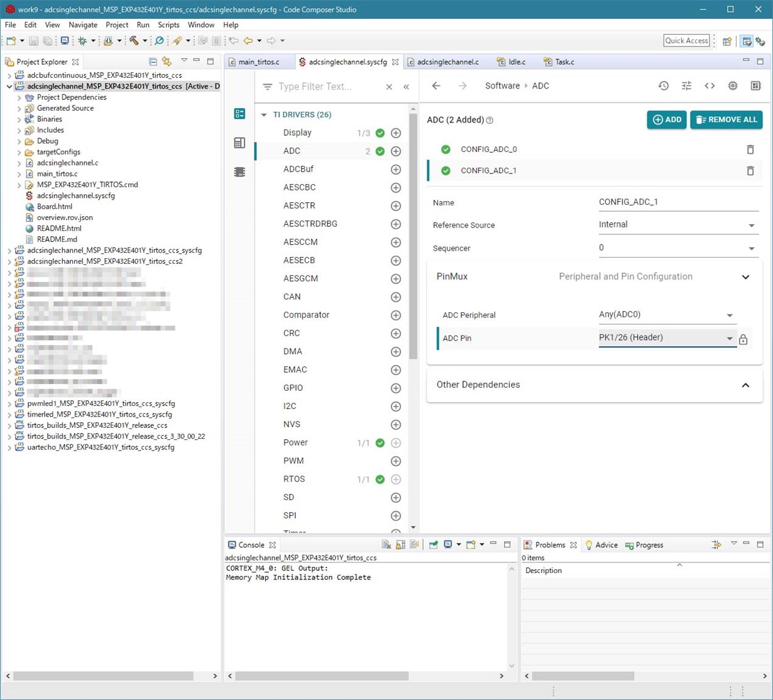Click the back arrow in SysConfig header

[x=436, y=86]
